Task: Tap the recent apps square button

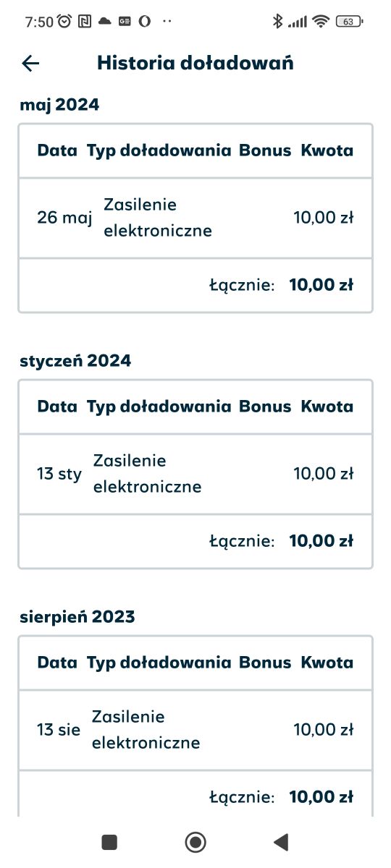Action: 109,841
